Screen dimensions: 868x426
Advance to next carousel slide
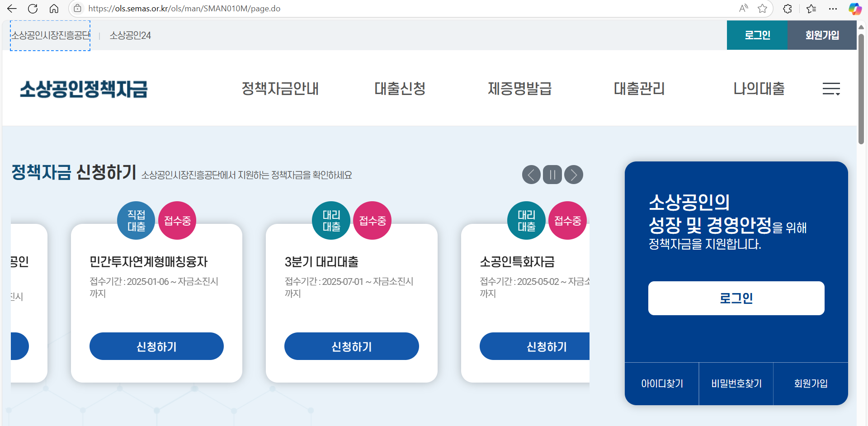574,175
